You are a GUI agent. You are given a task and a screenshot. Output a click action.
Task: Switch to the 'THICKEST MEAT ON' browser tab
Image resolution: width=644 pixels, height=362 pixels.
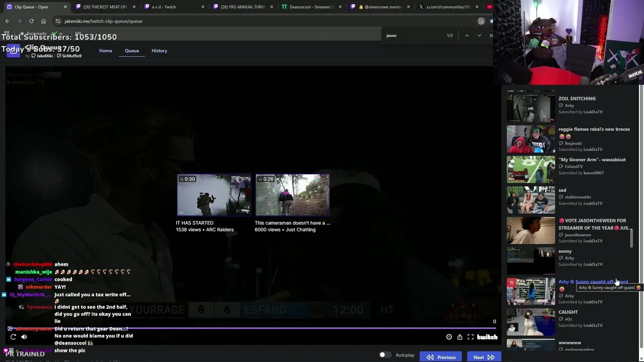coord(105,7)
